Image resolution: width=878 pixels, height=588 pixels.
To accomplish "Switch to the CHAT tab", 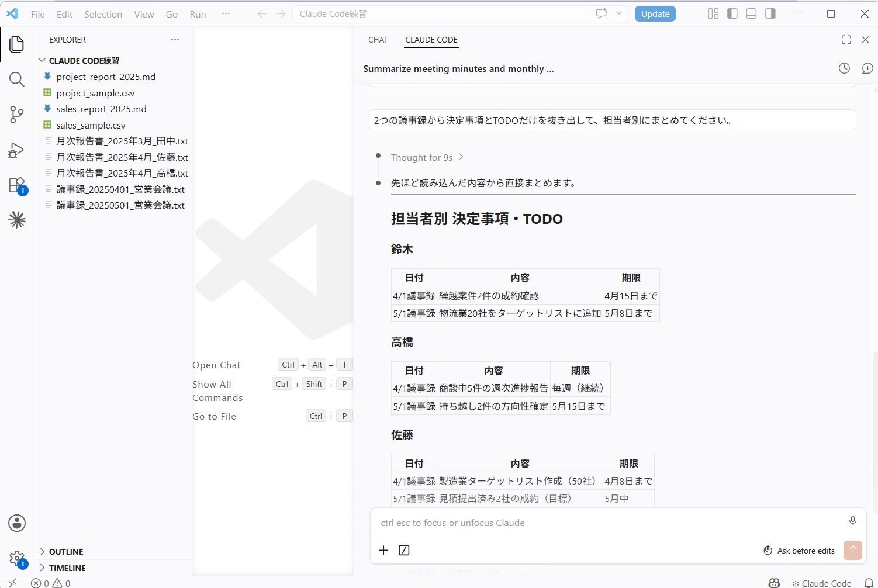I will pos(378,40).
